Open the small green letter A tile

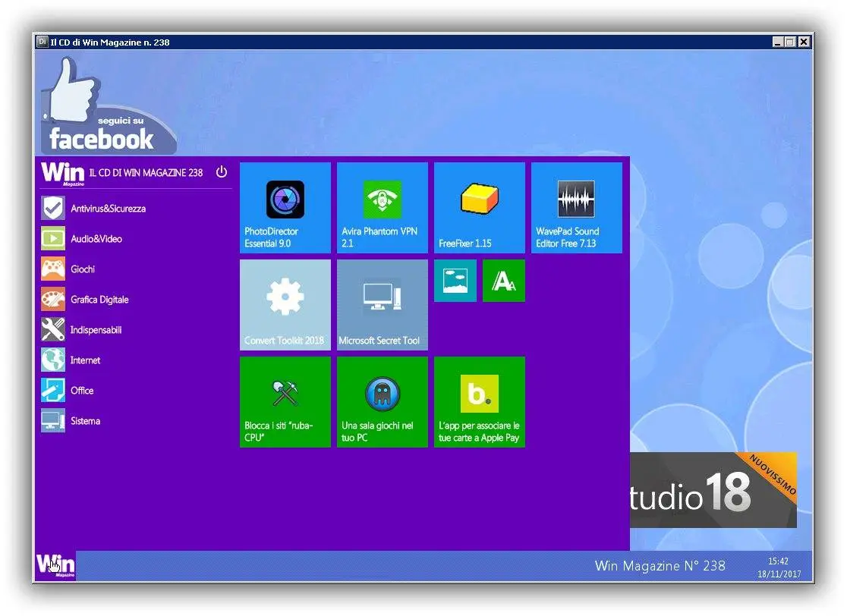[x=504, y=281]
